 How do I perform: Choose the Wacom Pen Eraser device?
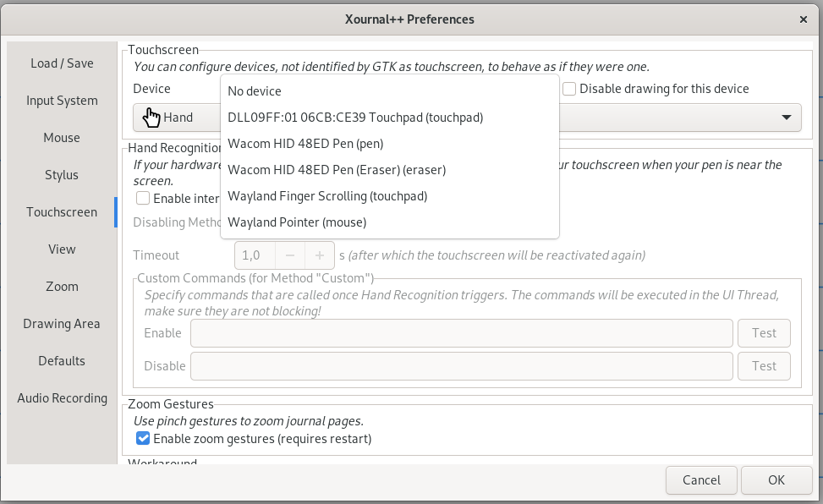[334, 169]
